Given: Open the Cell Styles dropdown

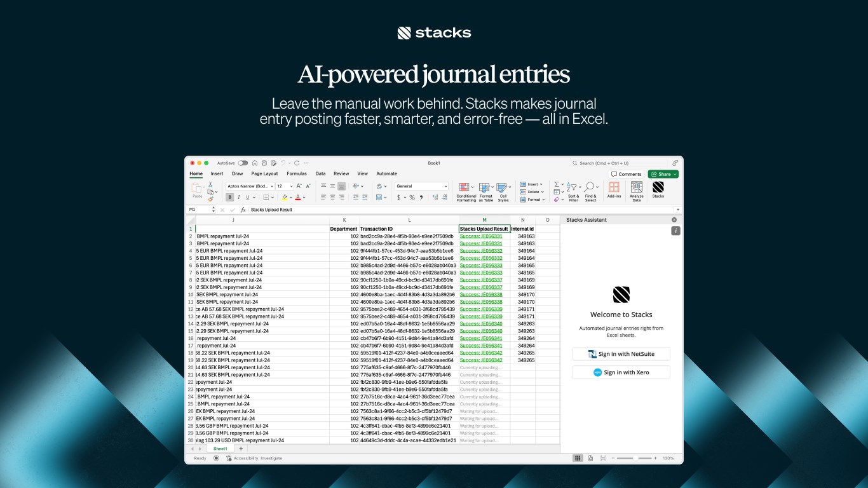Looking at the screenshot, I should (503, 192).
